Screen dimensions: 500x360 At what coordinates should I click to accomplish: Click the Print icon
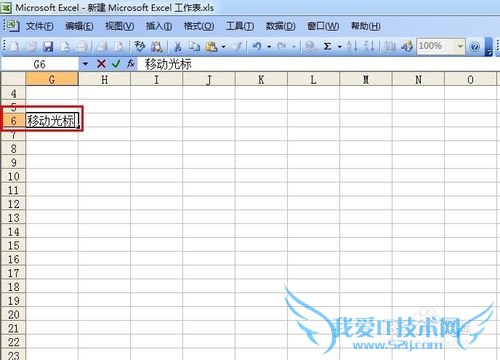(102, 46)
